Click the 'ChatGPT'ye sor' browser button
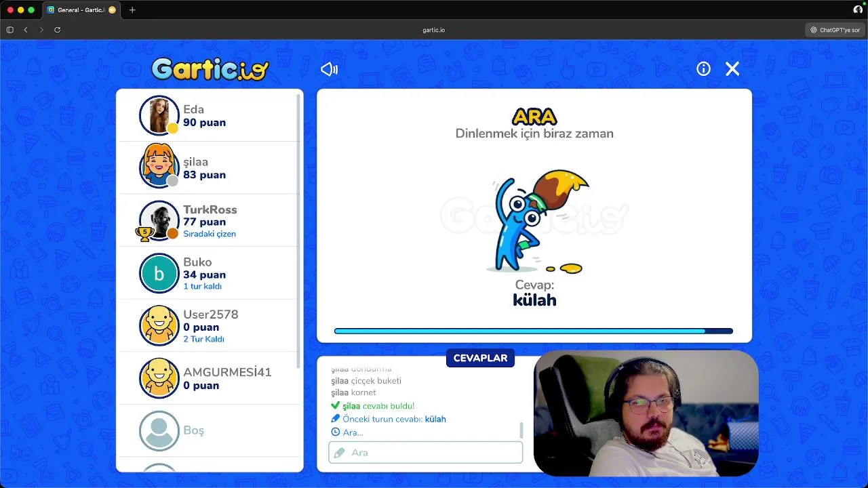This screenshot has width=868, height=488. [835, 30]
